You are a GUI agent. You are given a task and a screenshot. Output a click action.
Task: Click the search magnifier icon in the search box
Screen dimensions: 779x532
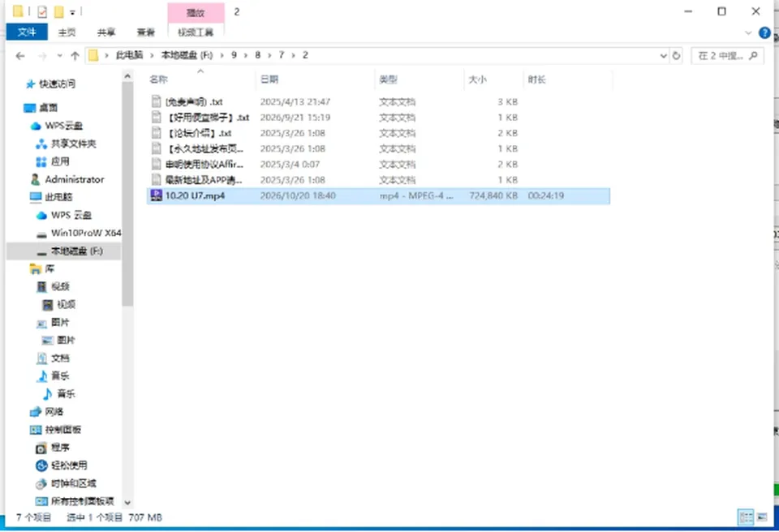pyautogui.click(x=753, y=56)
